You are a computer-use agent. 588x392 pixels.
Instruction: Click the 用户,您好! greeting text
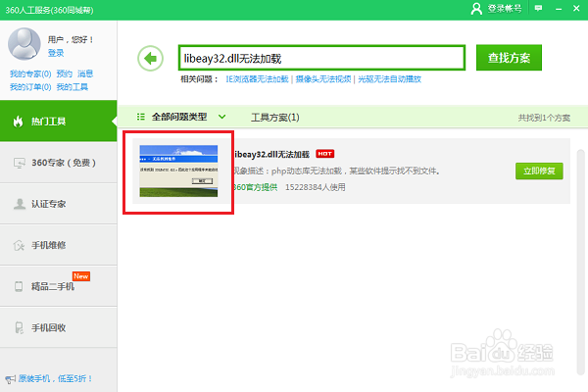pos(71,39)
